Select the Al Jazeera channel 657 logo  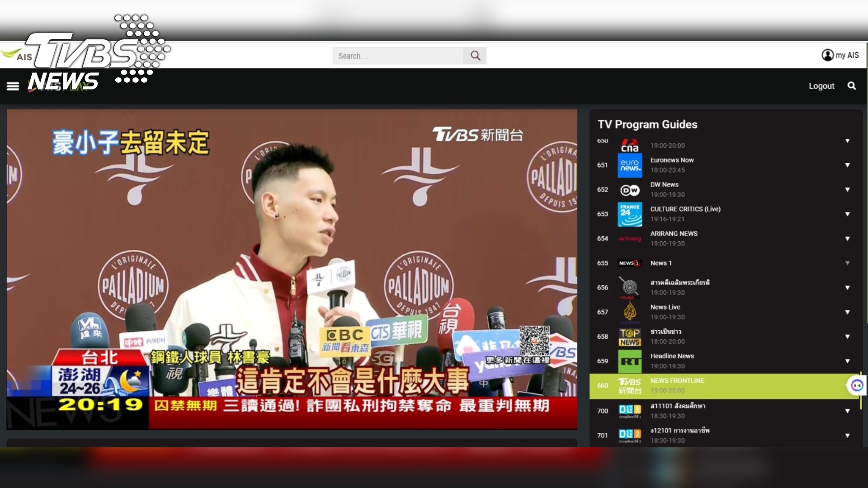pyautogui.click(x=630, y=312)
